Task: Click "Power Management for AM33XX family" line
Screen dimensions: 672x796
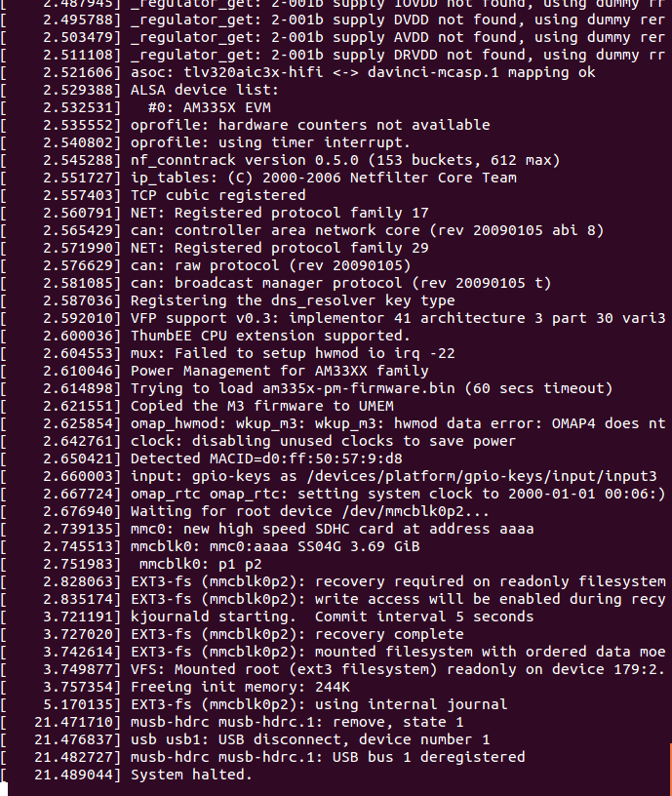Action: click(x=279, y=371)
